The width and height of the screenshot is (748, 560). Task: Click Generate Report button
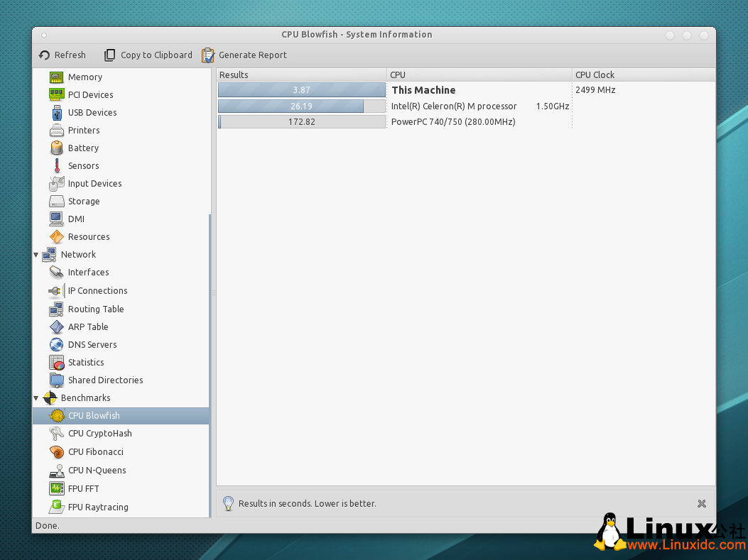pos(244,55)
